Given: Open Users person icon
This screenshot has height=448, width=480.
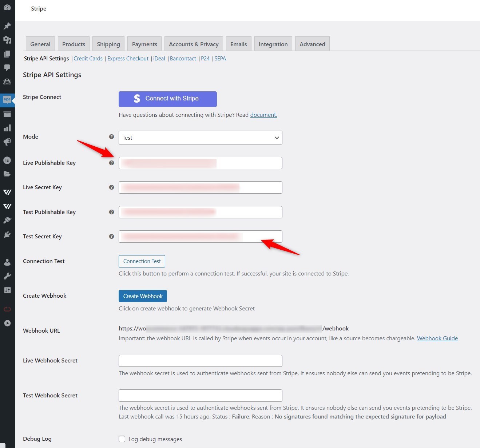Looking at the screenshot, I should [7, 262].
